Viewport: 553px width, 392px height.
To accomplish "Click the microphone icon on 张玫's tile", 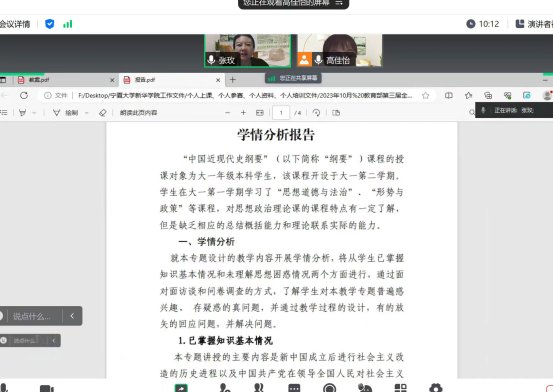I will (x=211, y=60).
